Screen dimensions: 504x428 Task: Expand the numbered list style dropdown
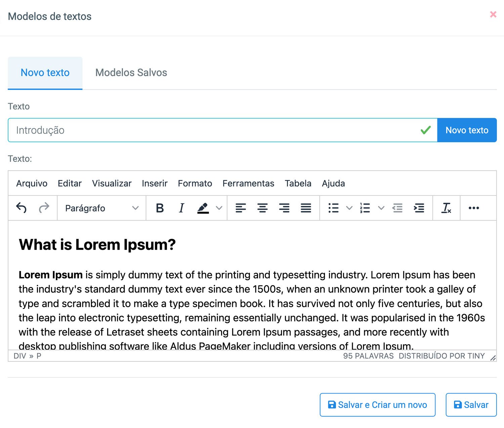[381, 208]
